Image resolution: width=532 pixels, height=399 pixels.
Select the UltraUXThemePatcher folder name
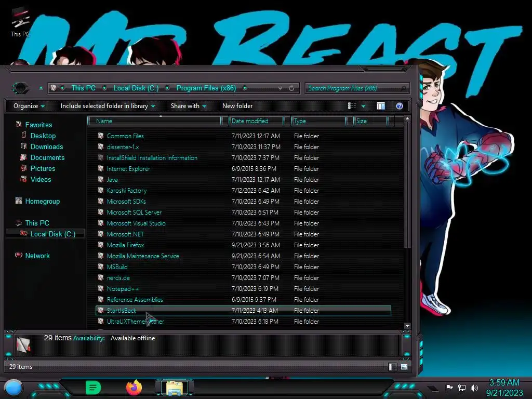[x=136, y=321]
